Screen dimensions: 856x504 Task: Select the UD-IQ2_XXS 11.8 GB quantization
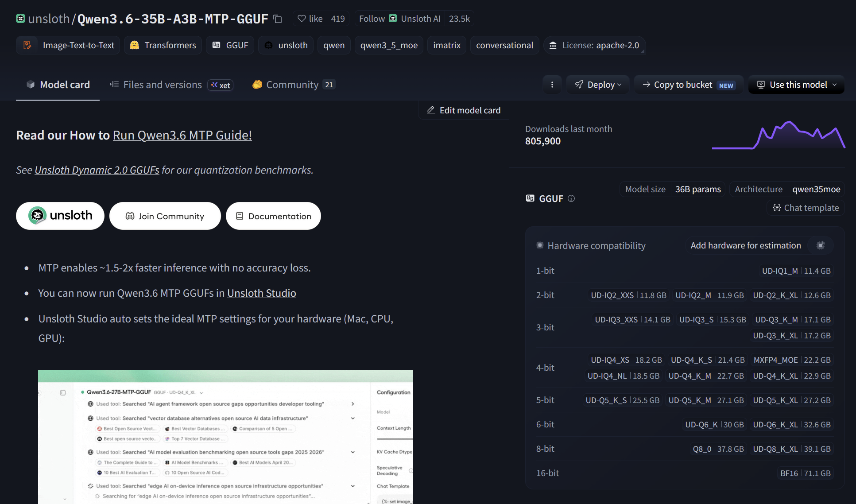point(628,295)
